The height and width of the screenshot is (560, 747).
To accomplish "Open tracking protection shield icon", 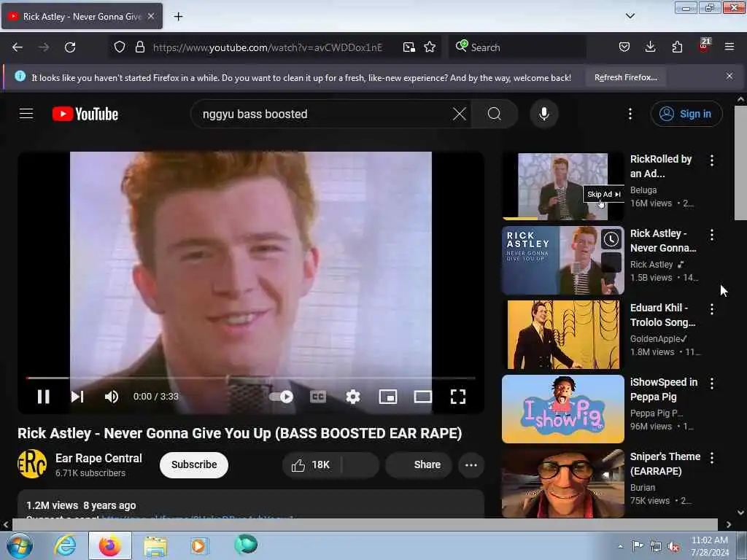I will coord(120,47).
